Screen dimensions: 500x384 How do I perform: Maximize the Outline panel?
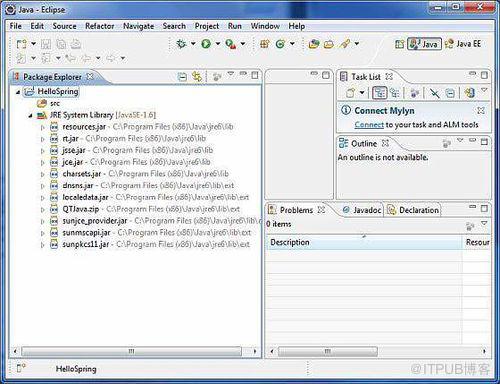pyautogui.click(x=484, y=142)
